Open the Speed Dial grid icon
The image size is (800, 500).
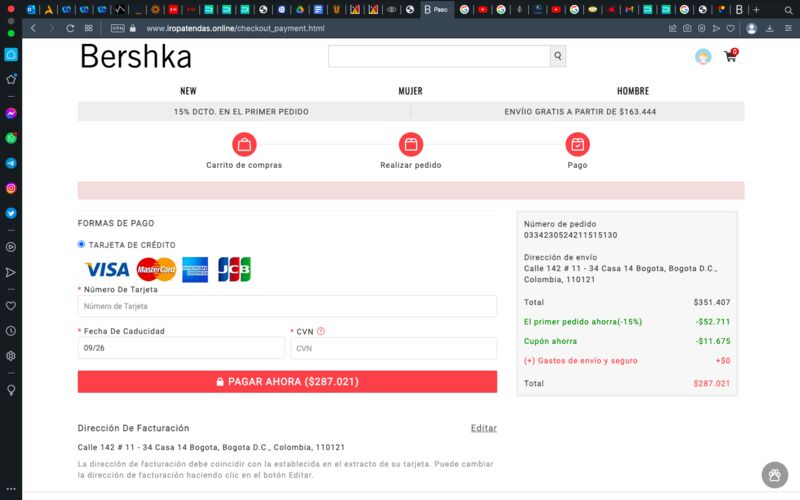89,29
